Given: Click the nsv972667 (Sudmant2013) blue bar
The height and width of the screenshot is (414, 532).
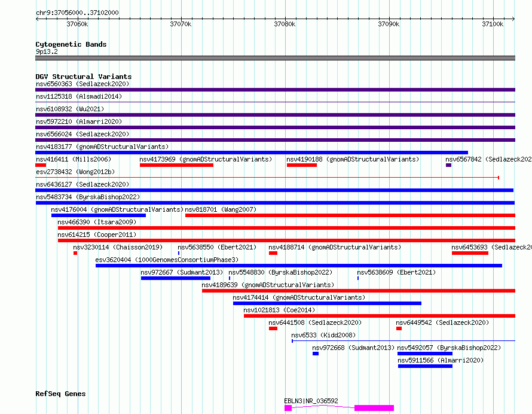Looking at the screenshot, I should 176,278.
